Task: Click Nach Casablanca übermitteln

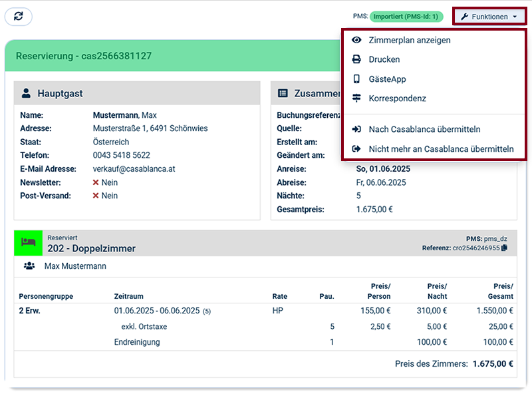Action: click(424, 129)
